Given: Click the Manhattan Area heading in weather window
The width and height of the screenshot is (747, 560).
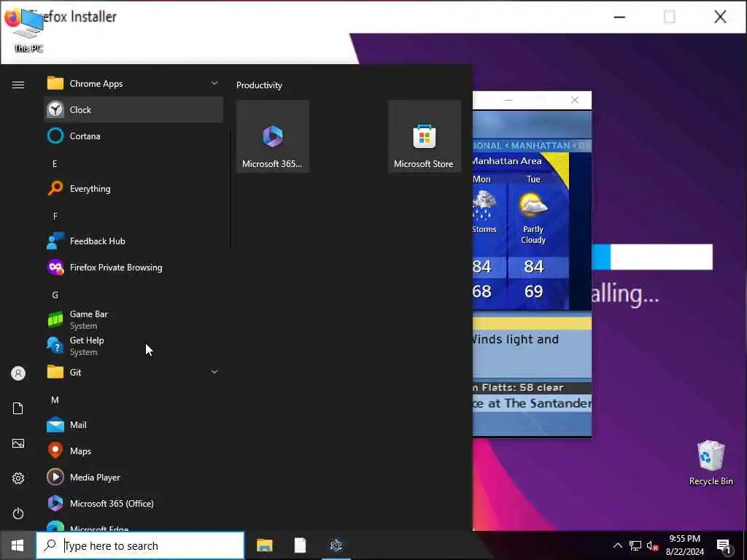Looking at the screenshot, I should [507, 161].
